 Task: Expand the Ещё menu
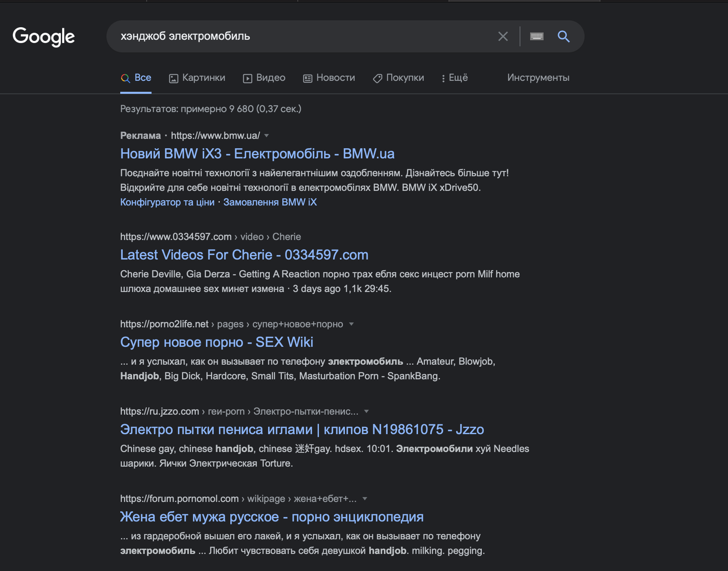click(455, 78)
